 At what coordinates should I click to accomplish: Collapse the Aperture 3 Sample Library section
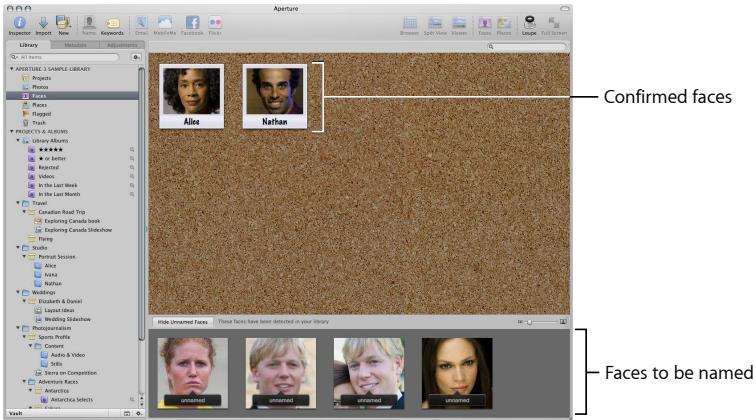[12, 69]
